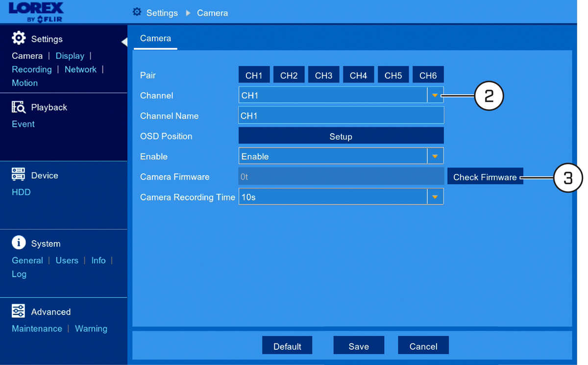Screen dimensions: 588x365
Task: Click the Channel Name input field
Action: tap(341, 116)
